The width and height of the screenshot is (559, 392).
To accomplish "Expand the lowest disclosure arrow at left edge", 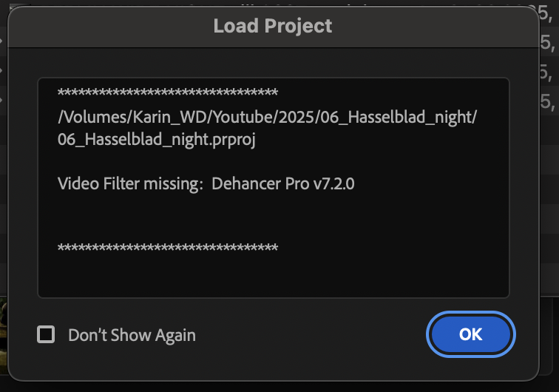I will coord(2,98).
